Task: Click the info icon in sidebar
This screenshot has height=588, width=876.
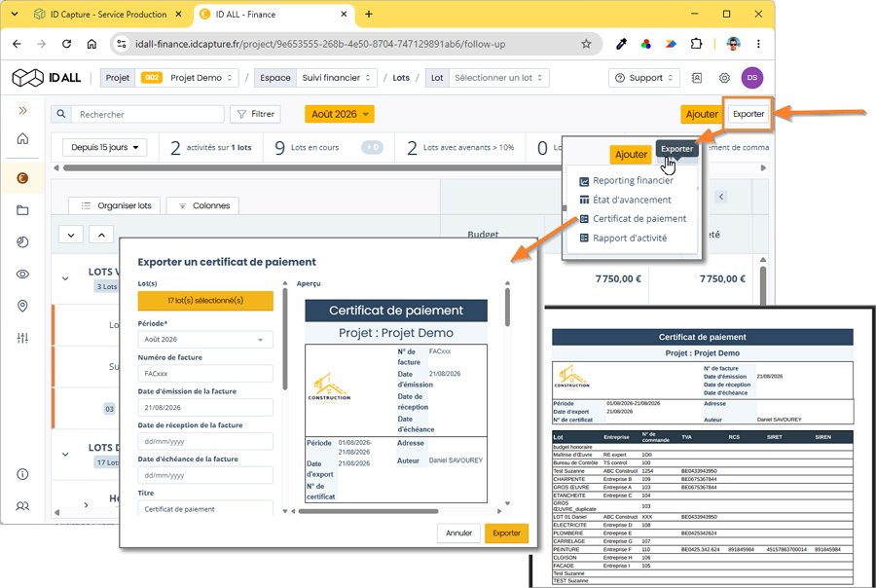Action: [x=22, y=474]
